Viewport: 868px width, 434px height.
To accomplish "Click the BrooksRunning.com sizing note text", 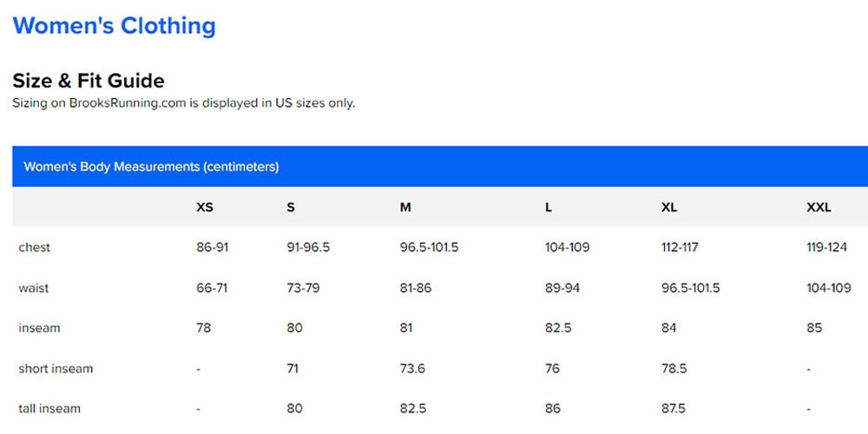I will (184, 103).
